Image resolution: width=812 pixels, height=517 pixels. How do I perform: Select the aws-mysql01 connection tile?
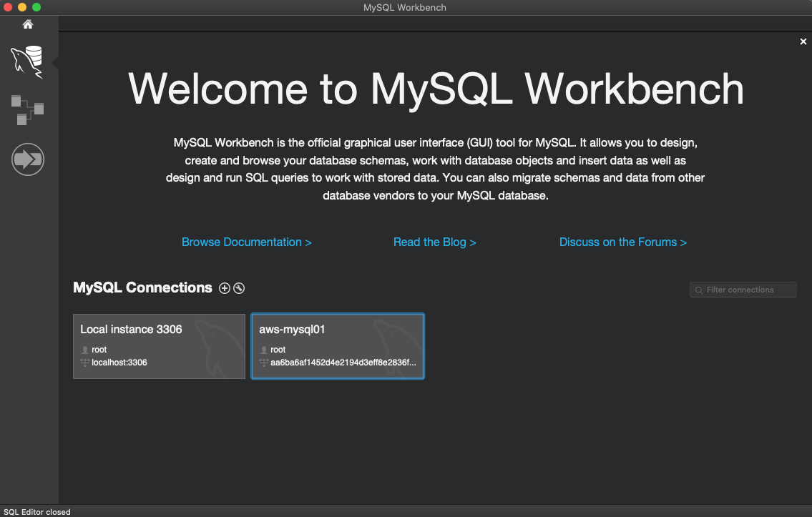point(338,346)
